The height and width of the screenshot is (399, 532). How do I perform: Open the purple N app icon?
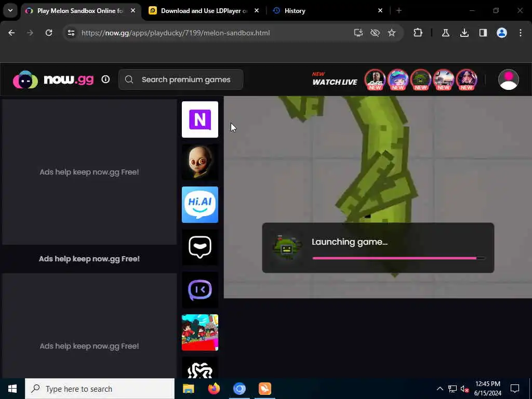(x=200, y=119)
